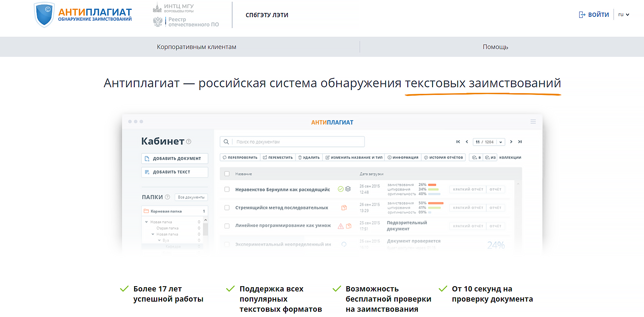Click the remove from collection Из button
The height and width of the screenshot is (317, 644).
point(490,158)
